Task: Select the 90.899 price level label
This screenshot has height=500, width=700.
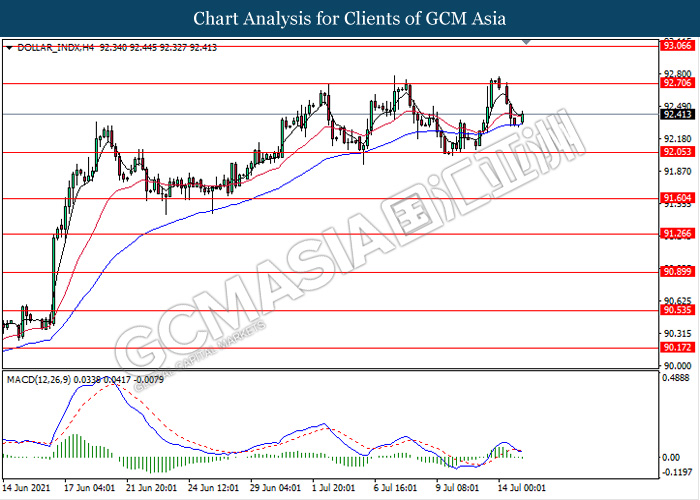Action: click(677, 272)
